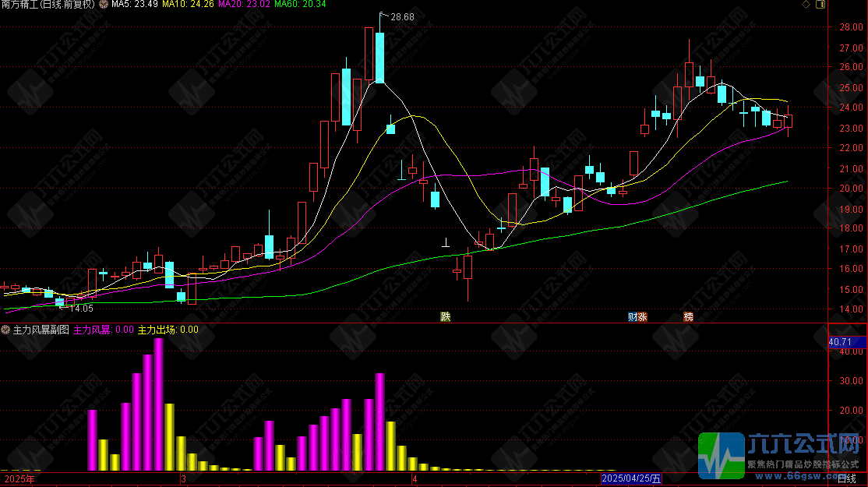Image resolution: width=868 pixels, height=487 pixels.
Task: Click the 2025/04/25/五 date marker
Action: (x=631, y=479)
